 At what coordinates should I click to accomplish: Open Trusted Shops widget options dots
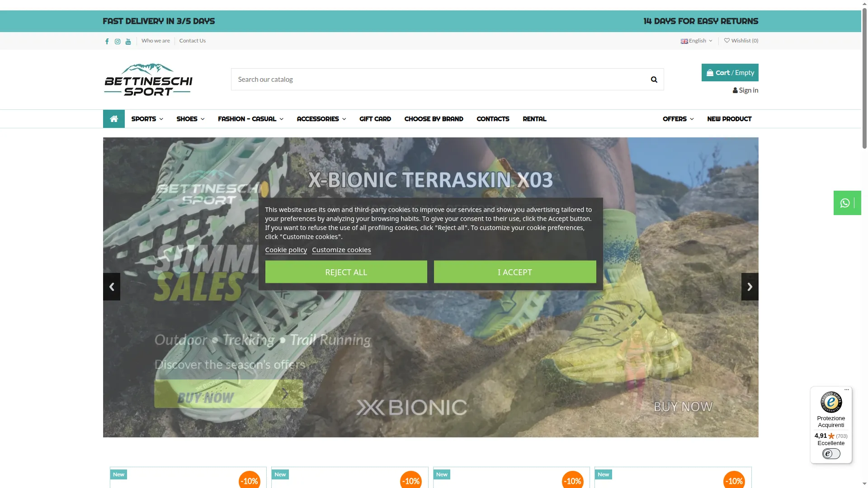pyautogui.click(x=847, y=389)
